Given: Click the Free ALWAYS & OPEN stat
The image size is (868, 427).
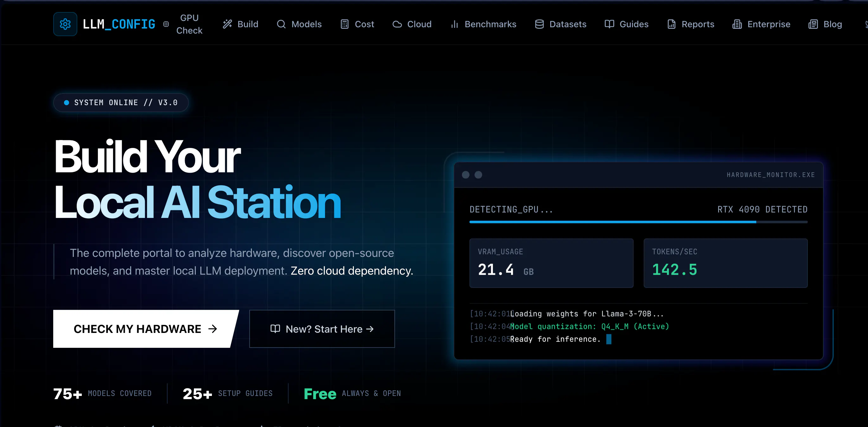Looking at the screenshot, I should pyautogui.click(x=353, y=394).
